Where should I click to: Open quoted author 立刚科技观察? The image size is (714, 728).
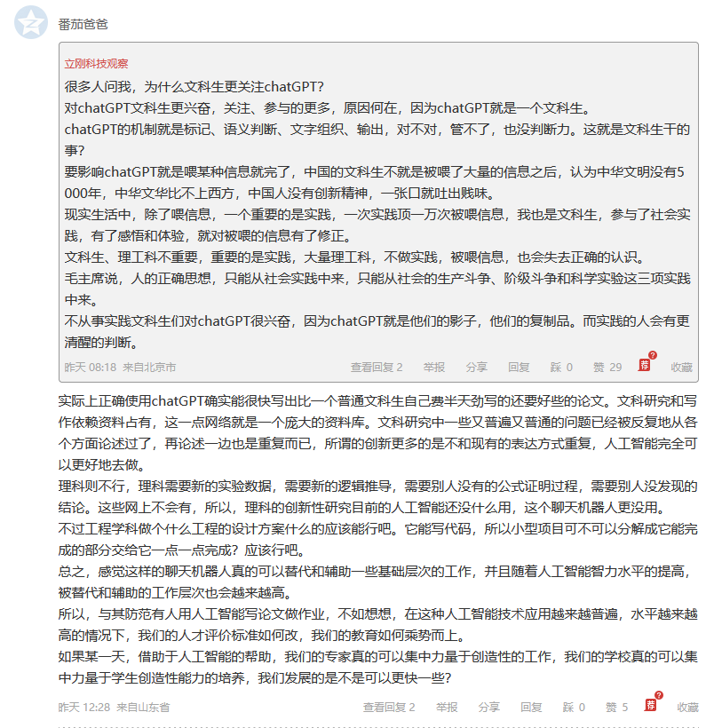[96, 64]
